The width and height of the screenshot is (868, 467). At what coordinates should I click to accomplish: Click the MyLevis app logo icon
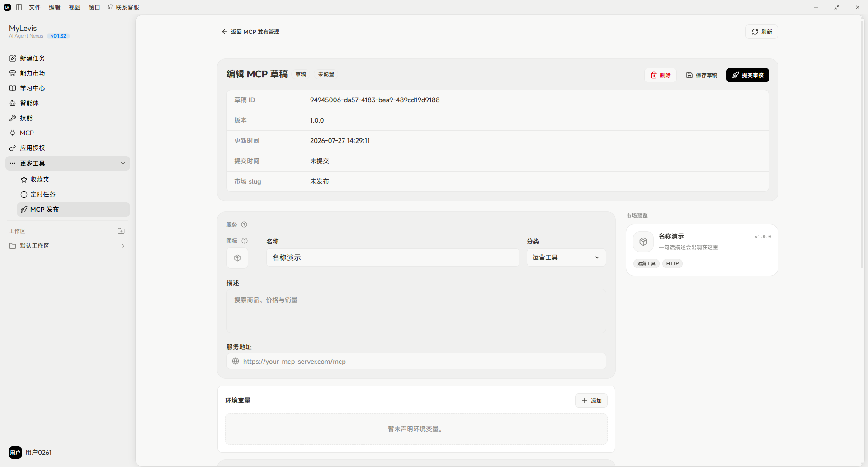[x=7, y=7]
